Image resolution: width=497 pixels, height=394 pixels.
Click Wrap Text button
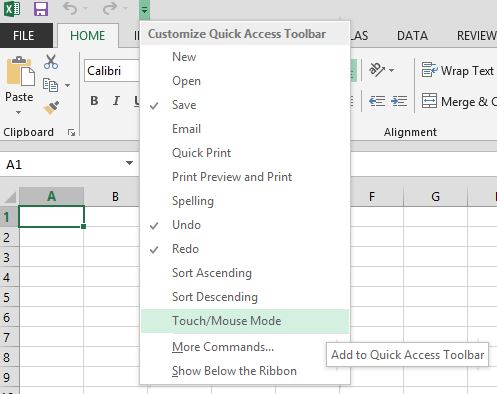point(458,70)
